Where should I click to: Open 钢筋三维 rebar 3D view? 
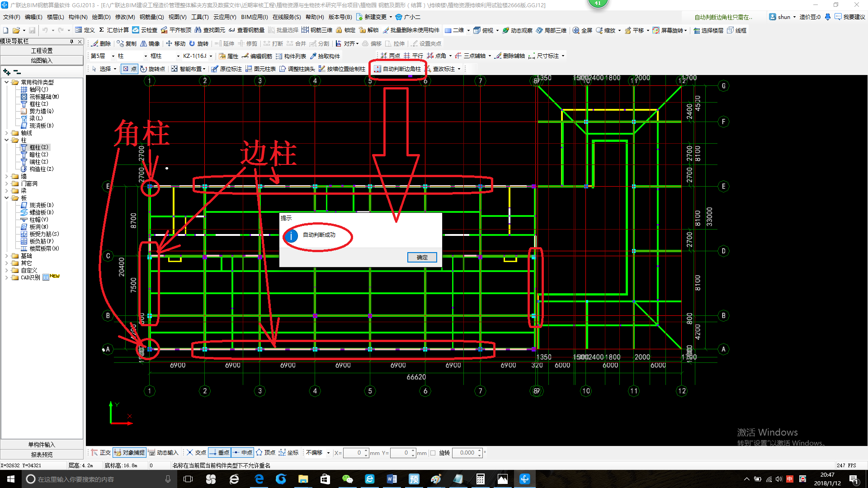tap(317, 30)
